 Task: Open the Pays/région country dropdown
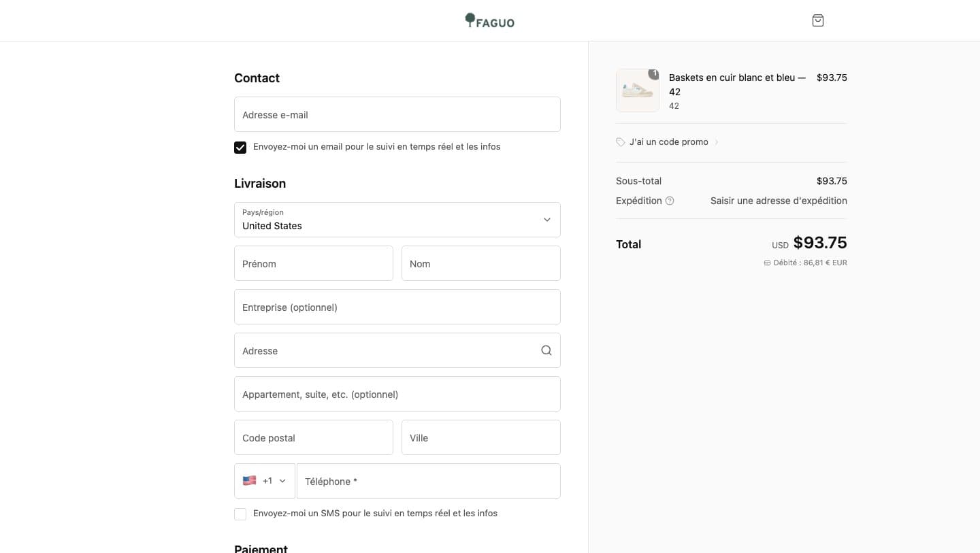click(397, 220)
